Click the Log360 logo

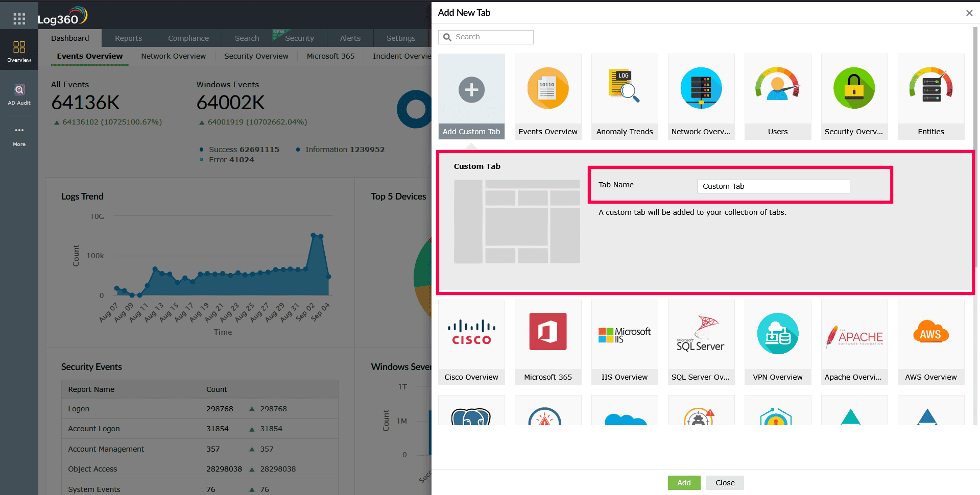click(x=62, y=16)
